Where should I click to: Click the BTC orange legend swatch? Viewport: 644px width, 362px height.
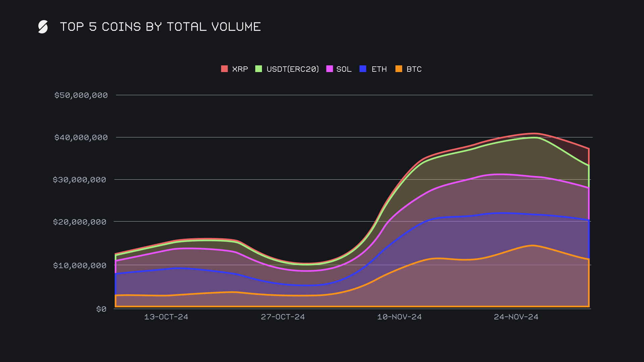[x=398, y=69]
